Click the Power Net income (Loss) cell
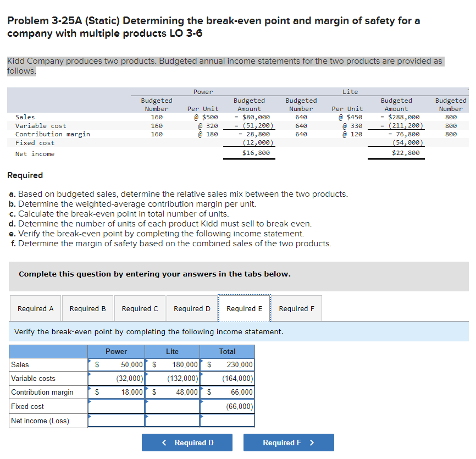 point(117,421)
